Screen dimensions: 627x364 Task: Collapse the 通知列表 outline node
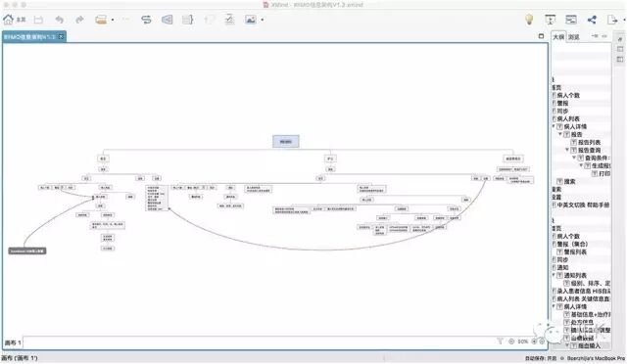pos(554,275)
